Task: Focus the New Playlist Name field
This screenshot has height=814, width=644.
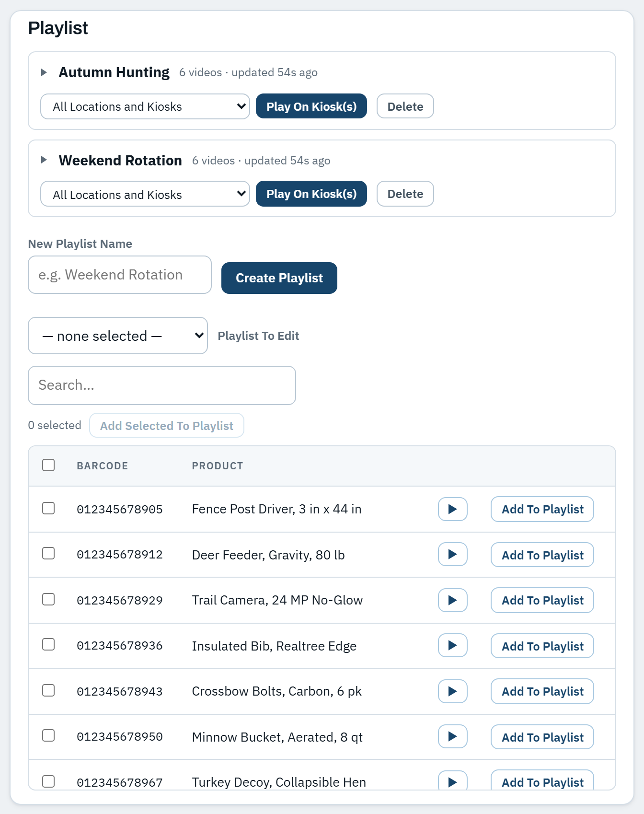Action: point(120,275)
